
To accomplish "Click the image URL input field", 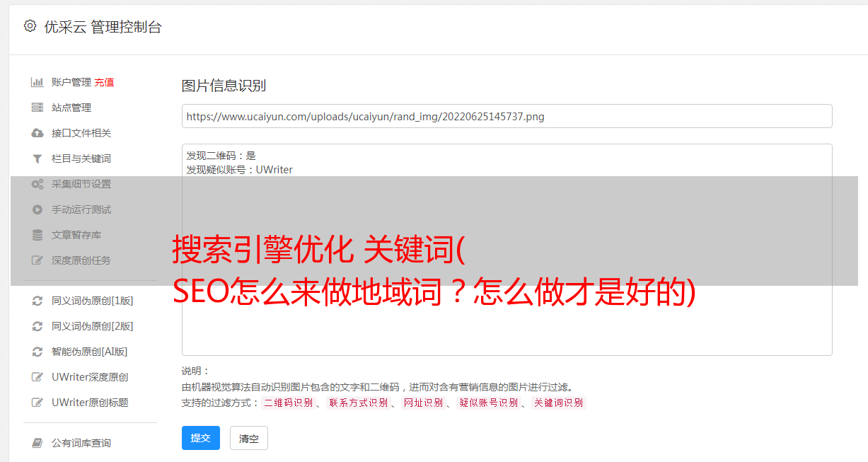I will pyautogui.click(x=507, y=116).
